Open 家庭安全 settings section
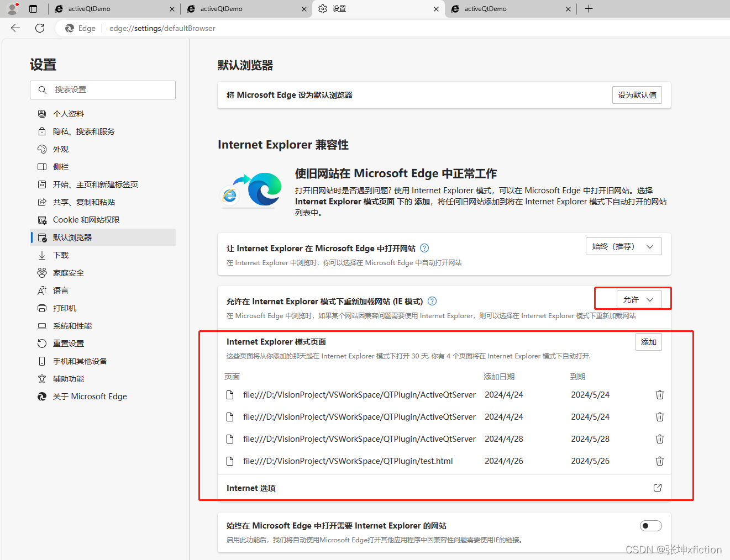The image size is (730, 560). (x=103, y=273)
